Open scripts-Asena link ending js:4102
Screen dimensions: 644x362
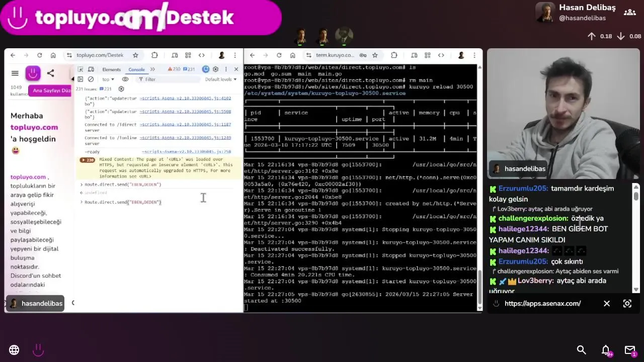pyautogui.click(x=185, y=98)
